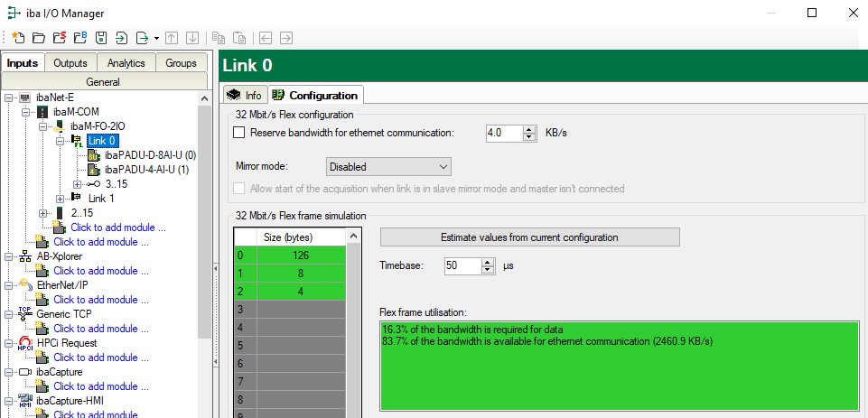Click the ibaM-FO-2IO module icon
Image resolution: width=868 pixels, height=418 pixels.
[x=60, y=126]
